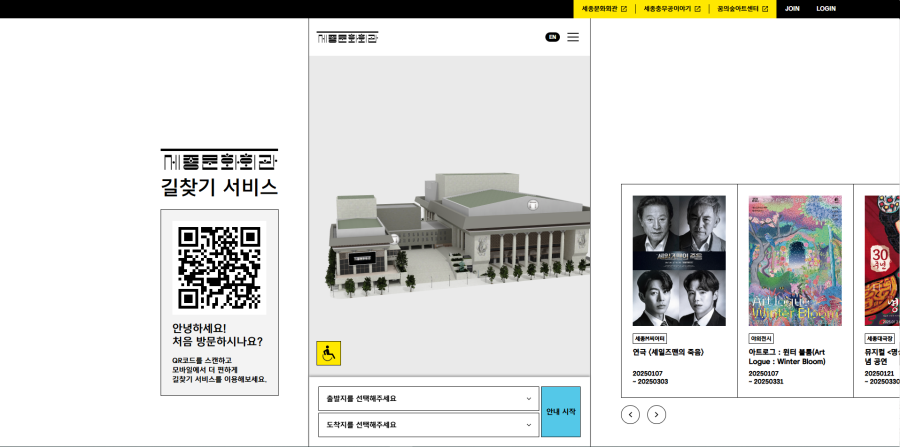Open the Art Logue Winter Bloom poster

[x=795, y=261]
